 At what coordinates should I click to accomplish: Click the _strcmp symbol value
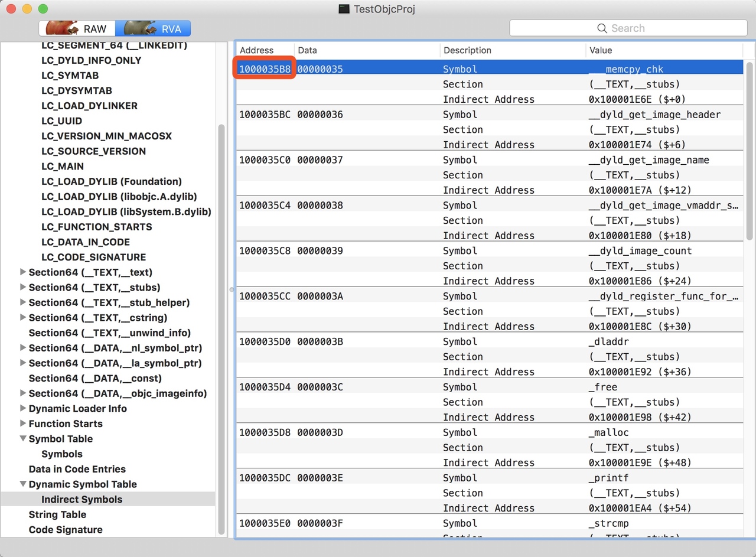click(x=608, y=524)
